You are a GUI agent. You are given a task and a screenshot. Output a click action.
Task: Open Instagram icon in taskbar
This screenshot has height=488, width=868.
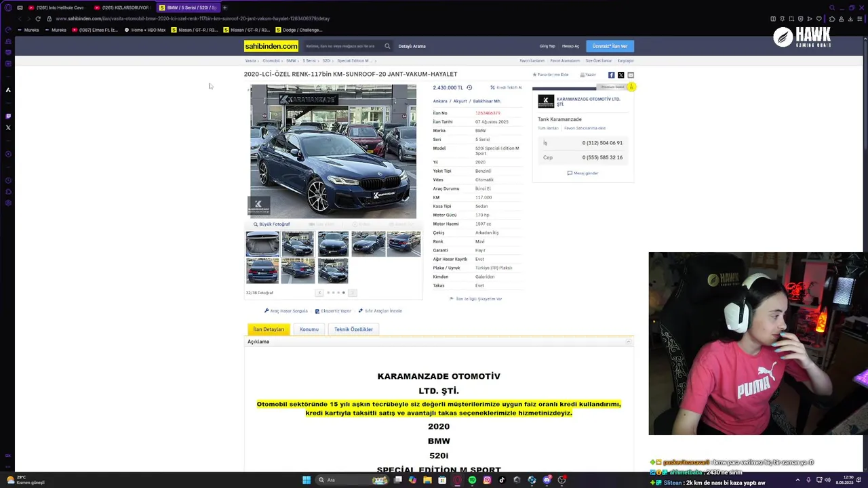pos(487,480)
